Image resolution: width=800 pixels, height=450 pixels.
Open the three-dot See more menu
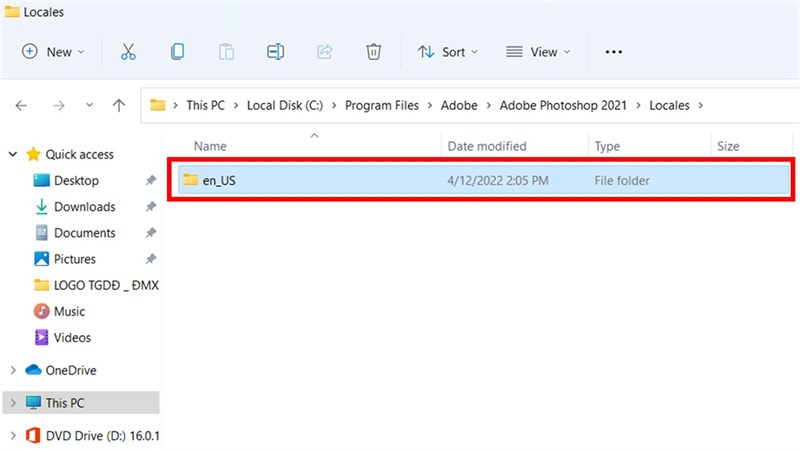point(613,52)
